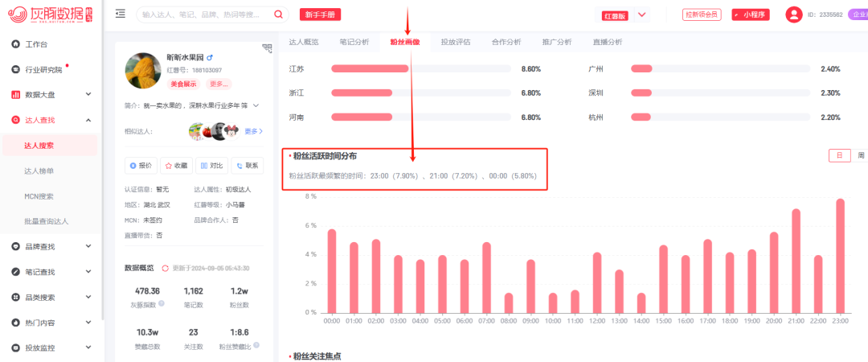Image resolution: width=868 pixels, height=362 pixels.
Task: Click the help icon beside 灰豚指数
Action: tap(162, 303)
